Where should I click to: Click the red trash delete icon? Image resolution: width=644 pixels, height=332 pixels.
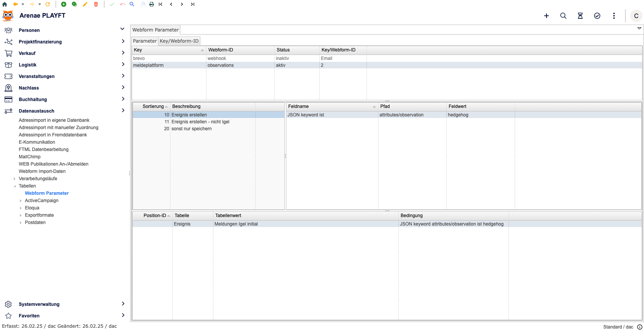[96, 4]
